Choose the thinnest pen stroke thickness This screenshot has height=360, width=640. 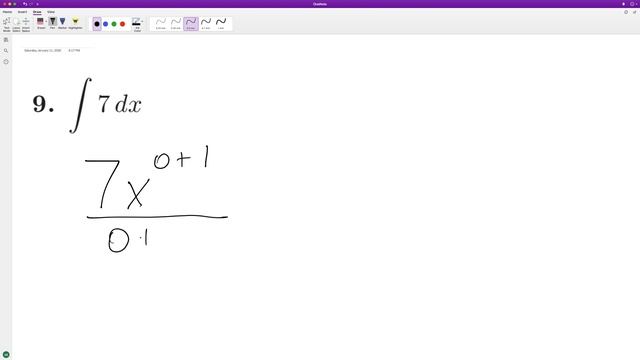point(161,24)
